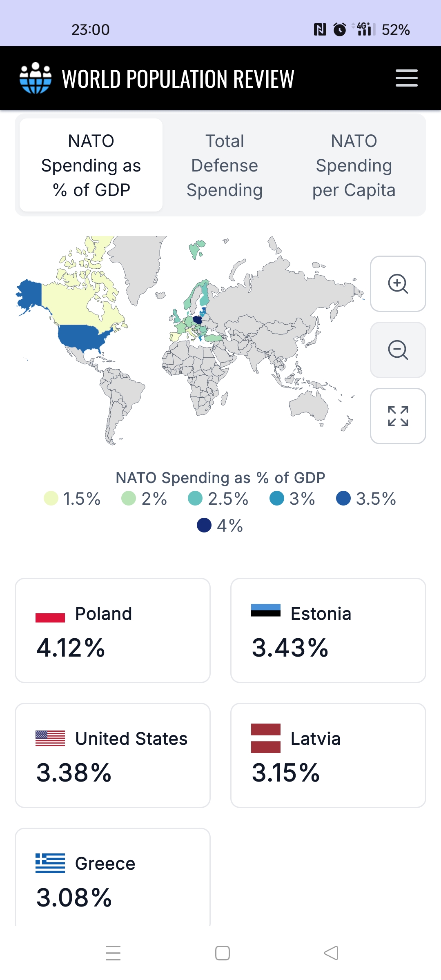This screenshot has width=441, height=980.
Task: Zoom in on the map
Action: 398,284
